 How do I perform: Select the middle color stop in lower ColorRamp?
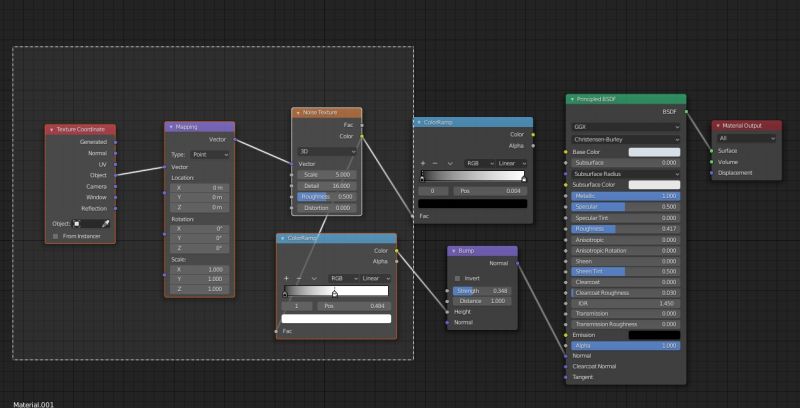(335, 294)
